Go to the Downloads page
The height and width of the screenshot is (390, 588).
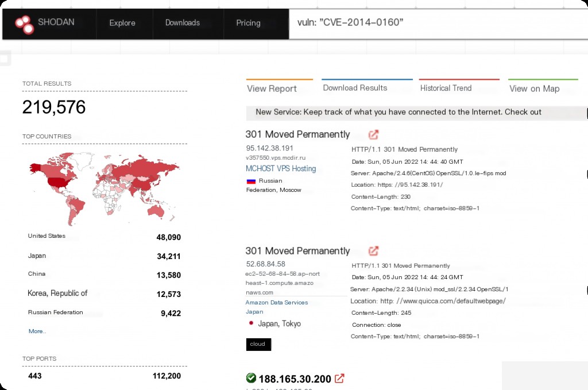click(x=183, y=23)
